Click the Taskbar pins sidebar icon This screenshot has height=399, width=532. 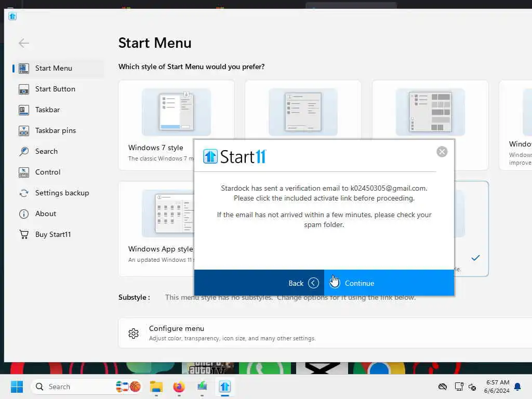click(24, 130)
